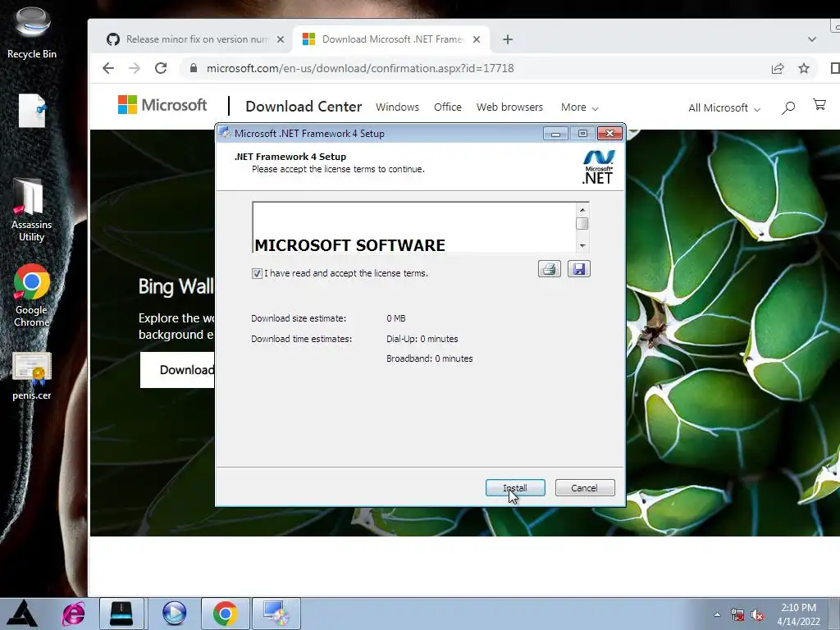The image size is (840, 630).
Task: Select the blank file shortcut on desktop
Action: point(32,111)
